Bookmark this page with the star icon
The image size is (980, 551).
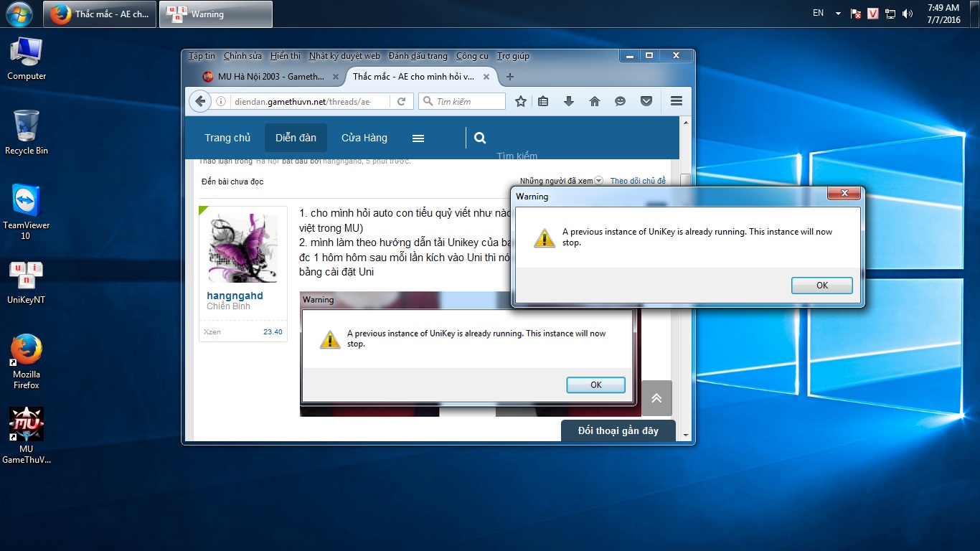[521, 101]
